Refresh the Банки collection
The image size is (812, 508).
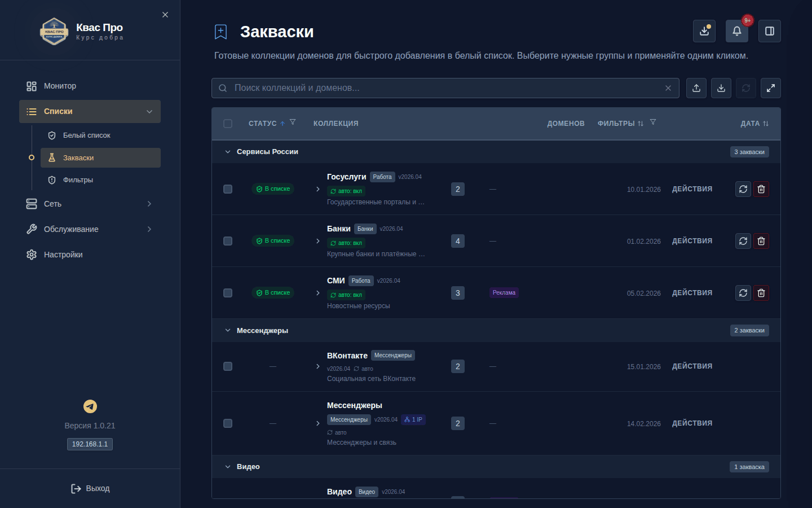pos(743,241)
